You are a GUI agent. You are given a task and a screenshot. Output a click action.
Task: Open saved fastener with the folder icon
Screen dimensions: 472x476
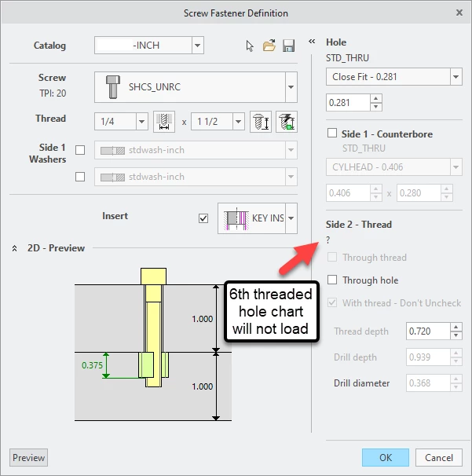(269, 46)
